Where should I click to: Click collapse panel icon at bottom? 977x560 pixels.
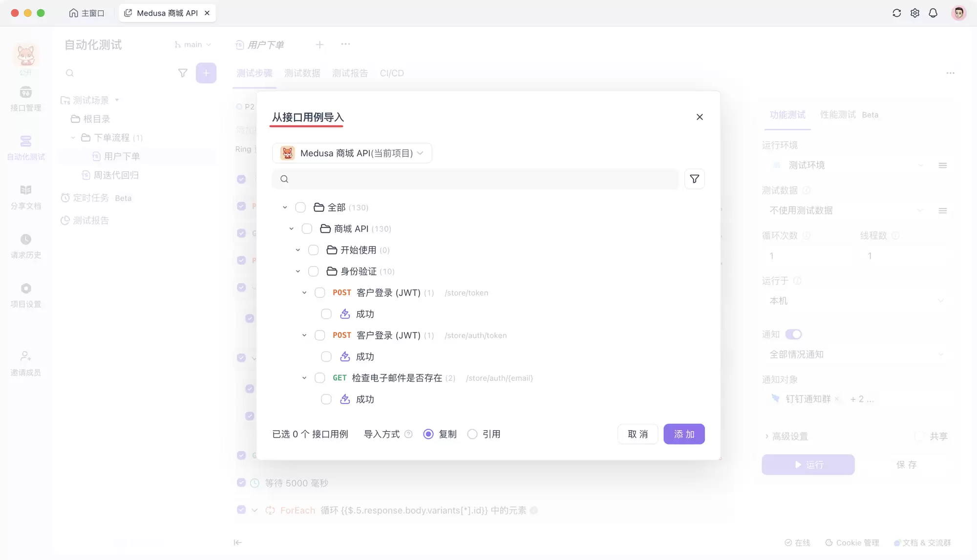click(x=238, y=542)
